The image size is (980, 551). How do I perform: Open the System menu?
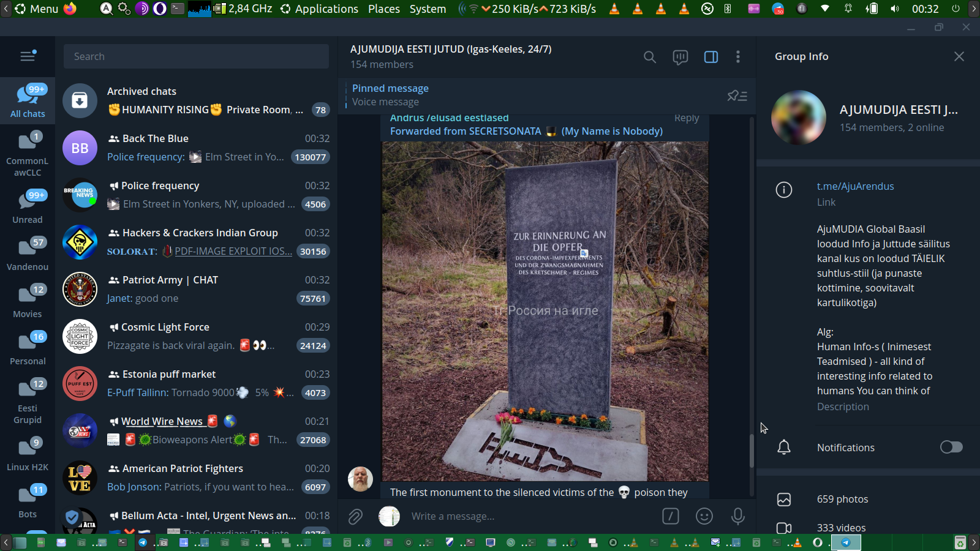point(428,9)
